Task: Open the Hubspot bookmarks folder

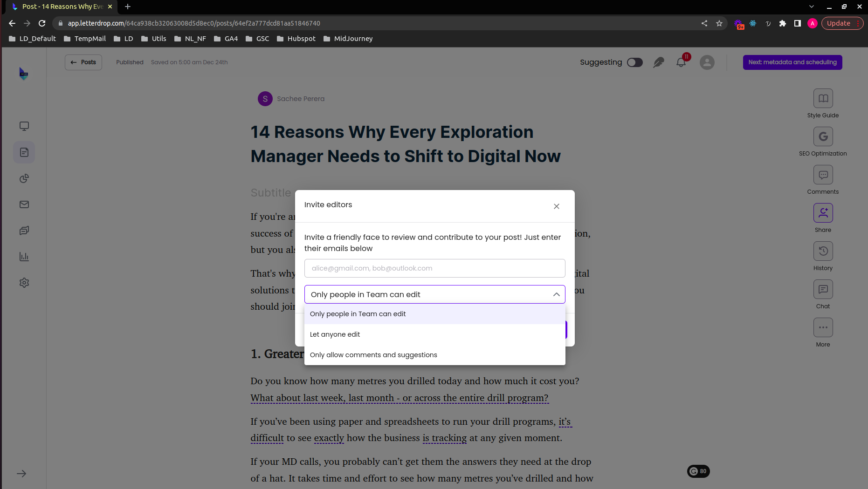Action: pyautogui.click(x=296, y=39)
